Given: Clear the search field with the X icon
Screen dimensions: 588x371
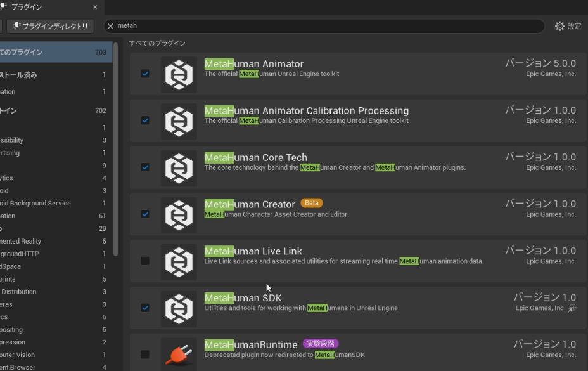Looking at the screenshot, I should (110, 26).
